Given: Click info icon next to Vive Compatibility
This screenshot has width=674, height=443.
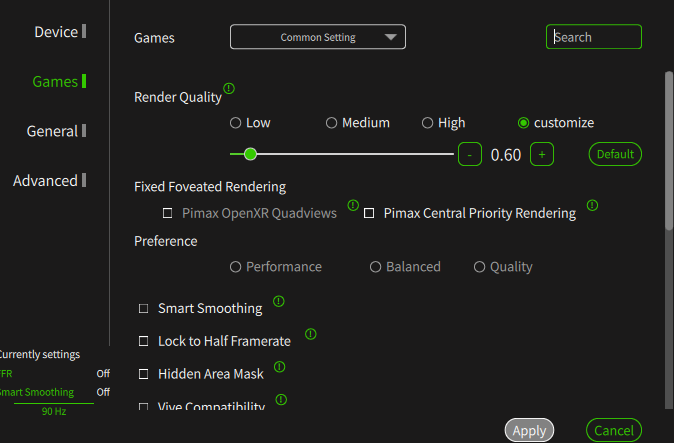Looking at the screenshot, I should tap(281, 400).
